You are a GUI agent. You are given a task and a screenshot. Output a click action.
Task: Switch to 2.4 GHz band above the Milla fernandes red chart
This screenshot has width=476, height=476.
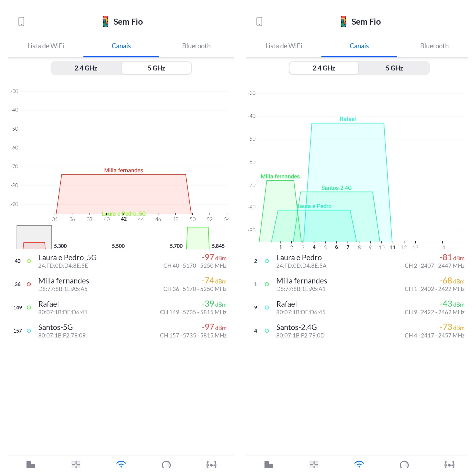[x=86, y=68]
